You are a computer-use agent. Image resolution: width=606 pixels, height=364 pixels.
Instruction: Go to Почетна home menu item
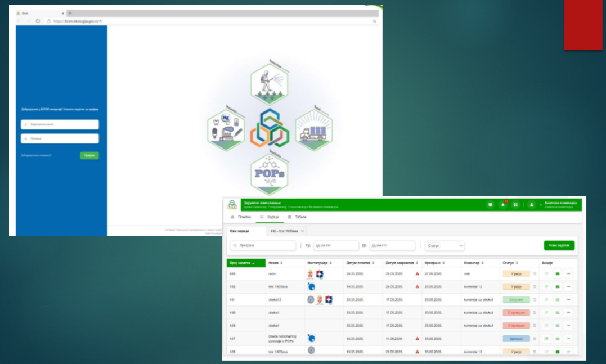(x=241, y=217)
